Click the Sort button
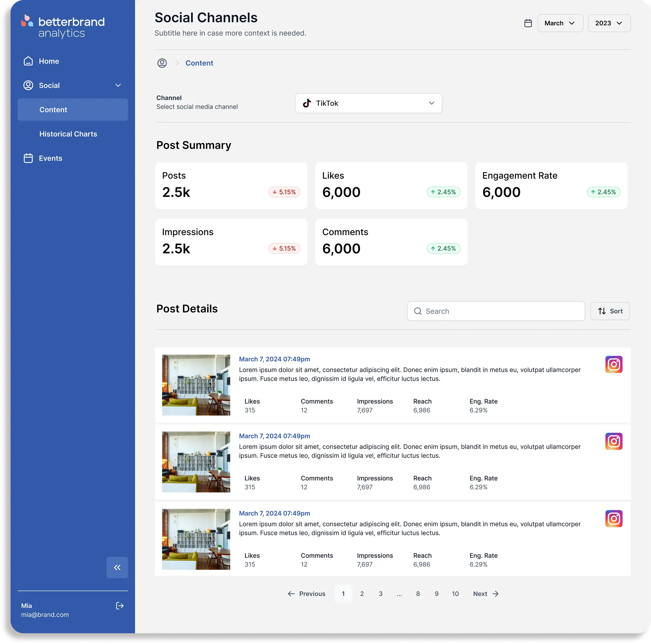Image resolution: width=651 pixels, height=644 pixels. (610, 311)
